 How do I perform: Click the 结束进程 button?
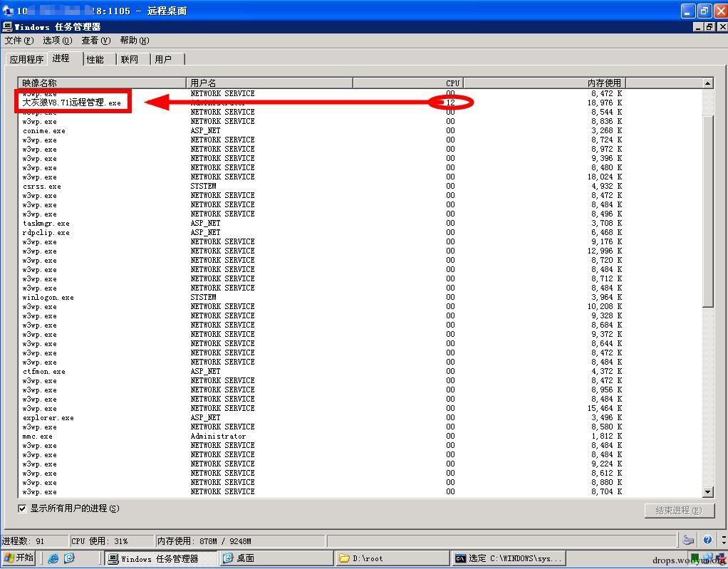click(679, 511)
